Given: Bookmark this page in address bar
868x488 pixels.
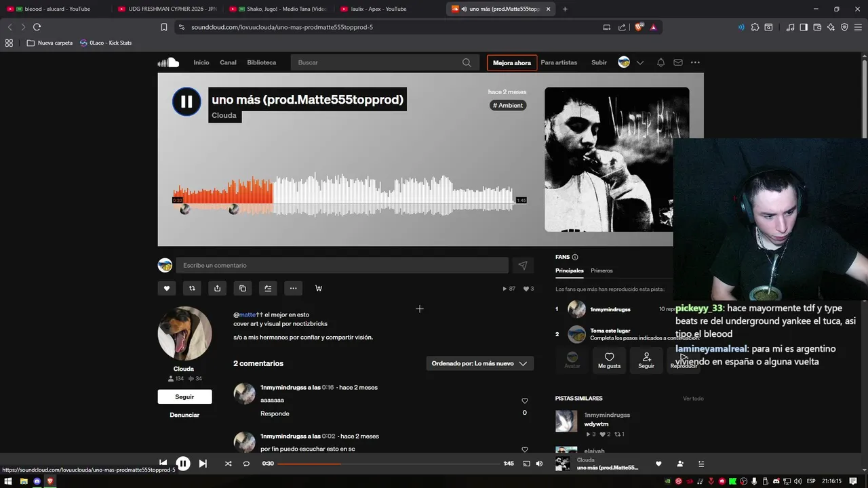Looking at the screenshot, I should 163,27.
